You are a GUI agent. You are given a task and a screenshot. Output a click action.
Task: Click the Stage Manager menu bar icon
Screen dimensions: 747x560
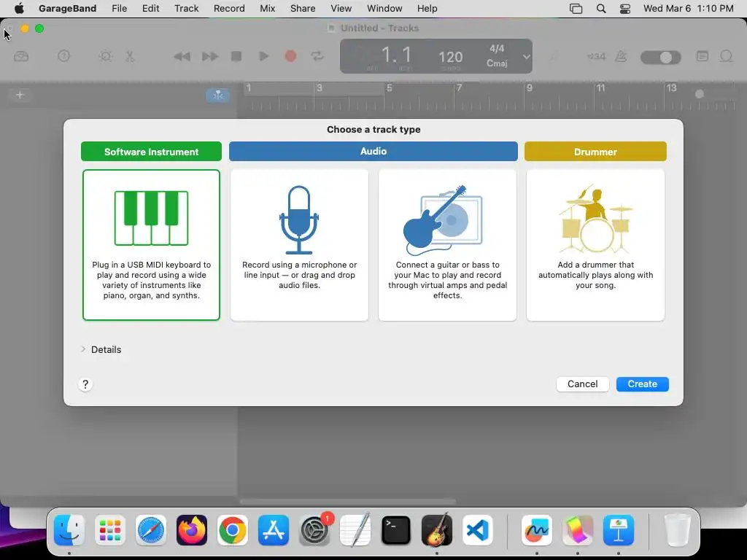(x=576, y=9)
